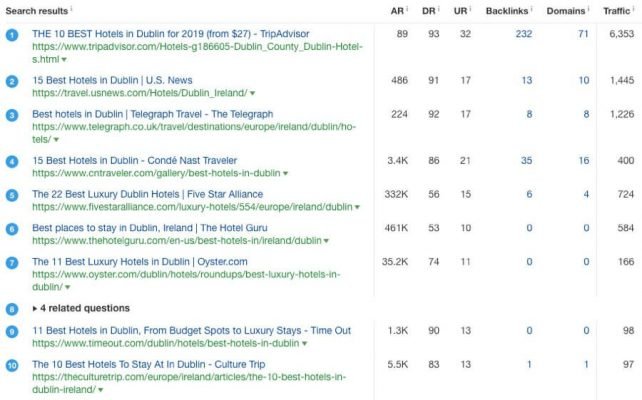Open the dropdown arrow after the cntraveler.com URL

point(285,174)
